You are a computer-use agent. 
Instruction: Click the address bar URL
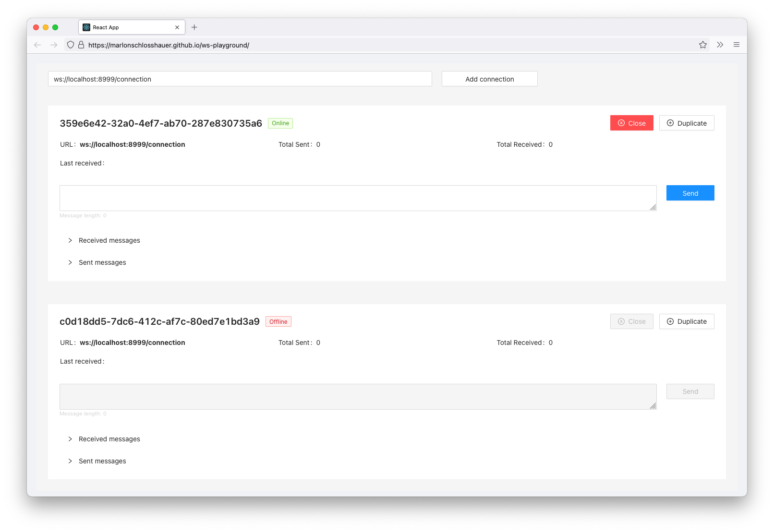(x=169, y=45)
